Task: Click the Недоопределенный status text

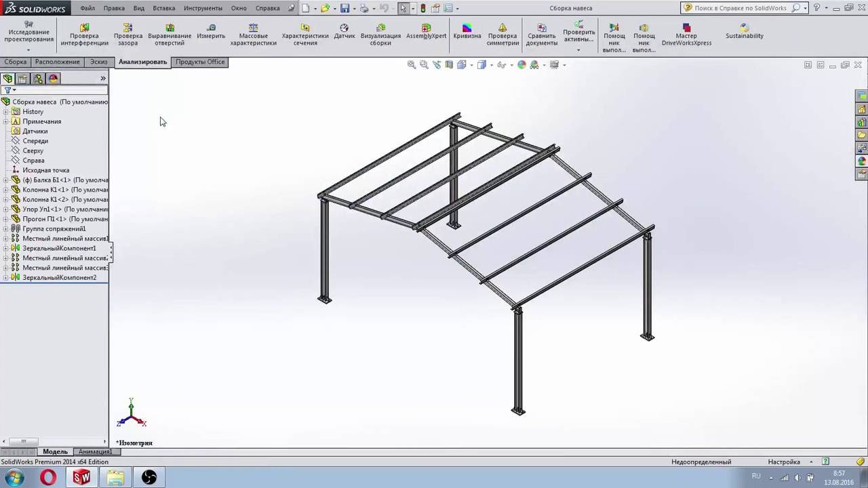Action: [701, 462]
